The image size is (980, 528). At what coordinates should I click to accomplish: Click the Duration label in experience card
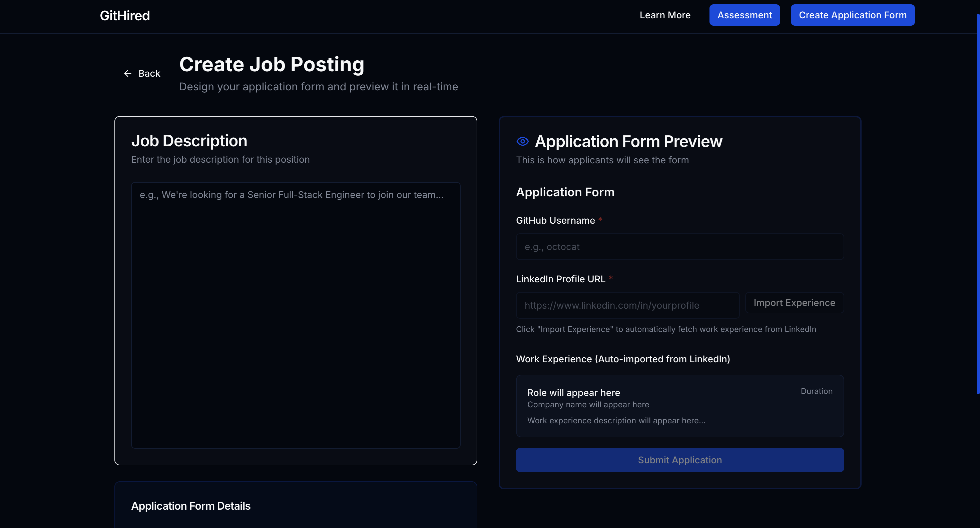tap(817, 391)
